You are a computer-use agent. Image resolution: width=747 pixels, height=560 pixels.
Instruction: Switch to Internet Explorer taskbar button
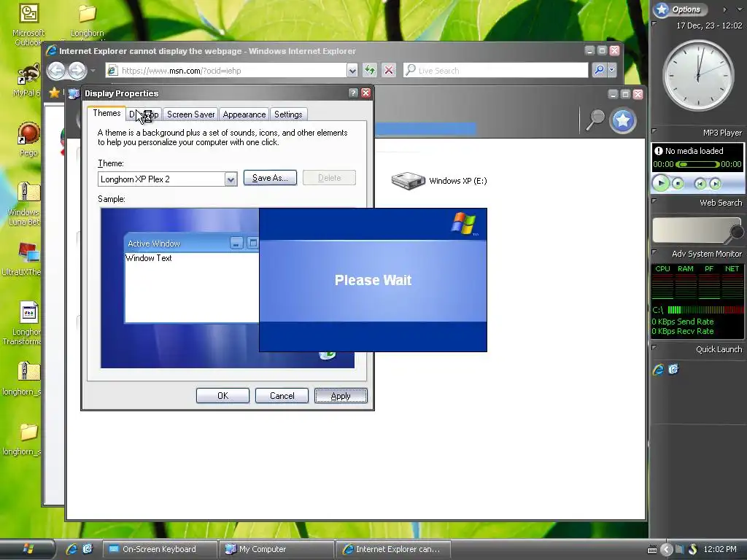coord(393,549)
